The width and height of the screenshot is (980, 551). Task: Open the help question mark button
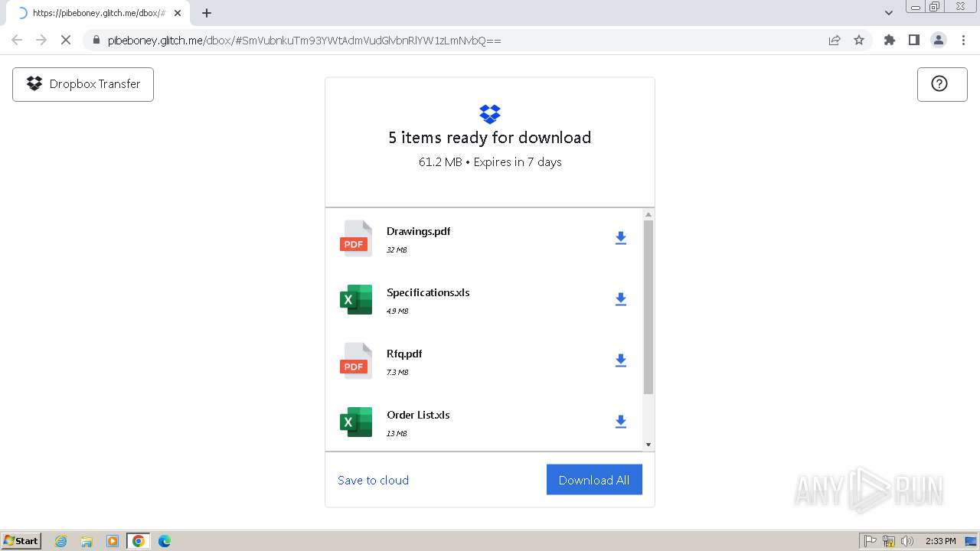pos(942,84)
